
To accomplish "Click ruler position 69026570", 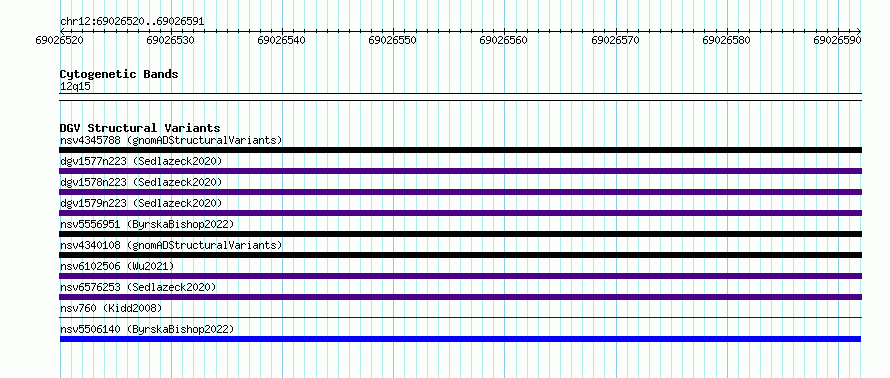I will (615, 40).
